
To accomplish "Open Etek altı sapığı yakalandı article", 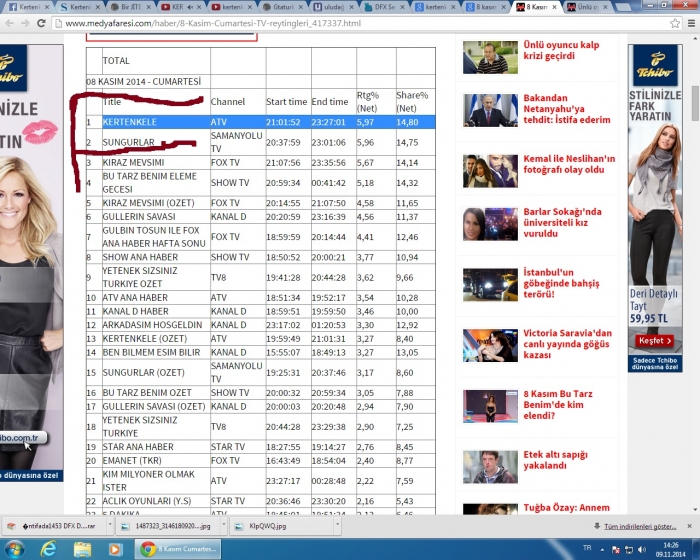I will (x=555, y=460).
